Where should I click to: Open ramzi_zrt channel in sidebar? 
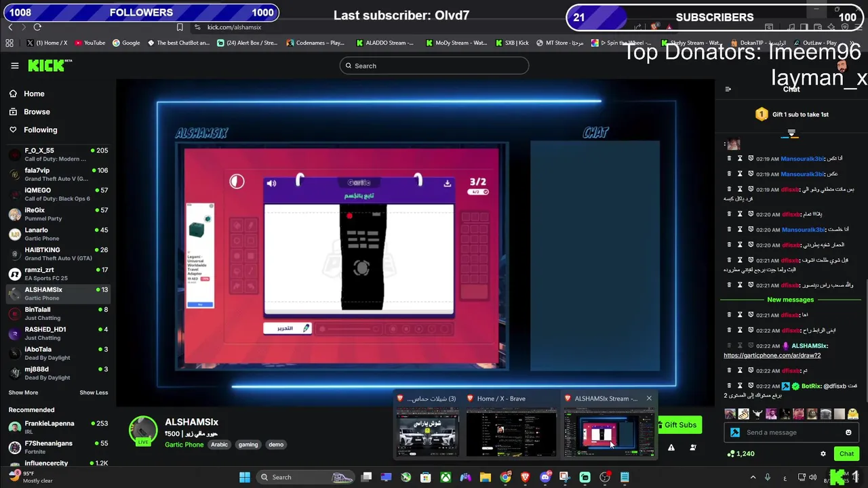point(58,274)
